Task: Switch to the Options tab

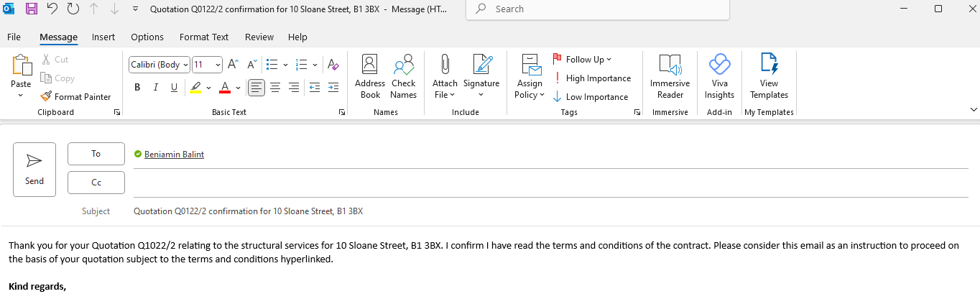Action: tap(147, 37)
